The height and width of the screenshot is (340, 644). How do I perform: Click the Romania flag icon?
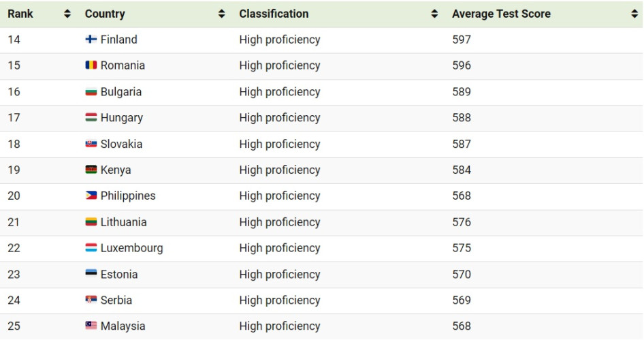91,65
